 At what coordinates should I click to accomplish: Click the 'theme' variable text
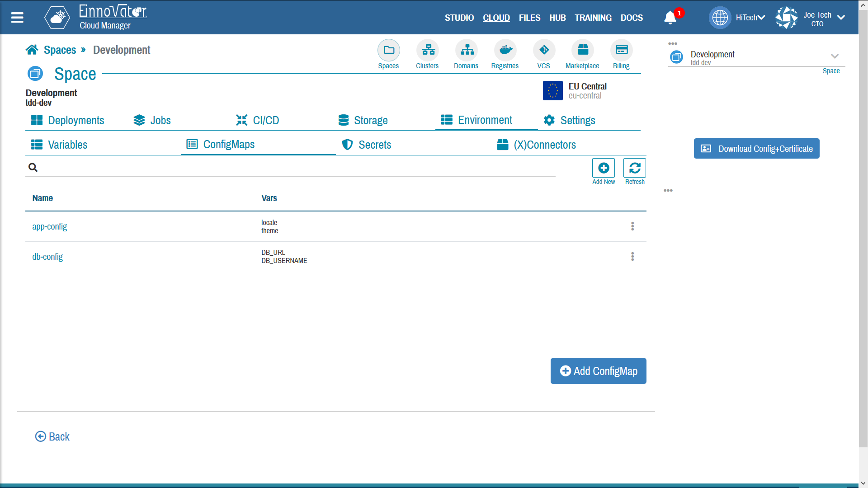[x=269, y=231]
